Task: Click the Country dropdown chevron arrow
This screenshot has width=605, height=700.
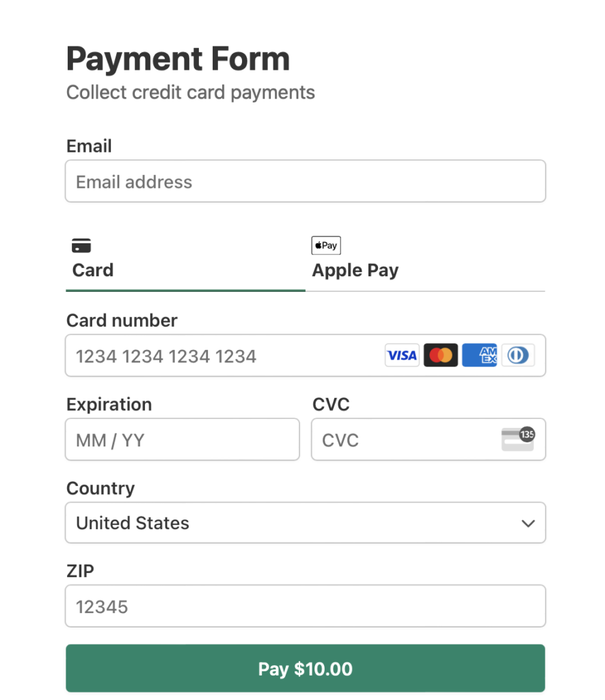Action: [528, 524]
